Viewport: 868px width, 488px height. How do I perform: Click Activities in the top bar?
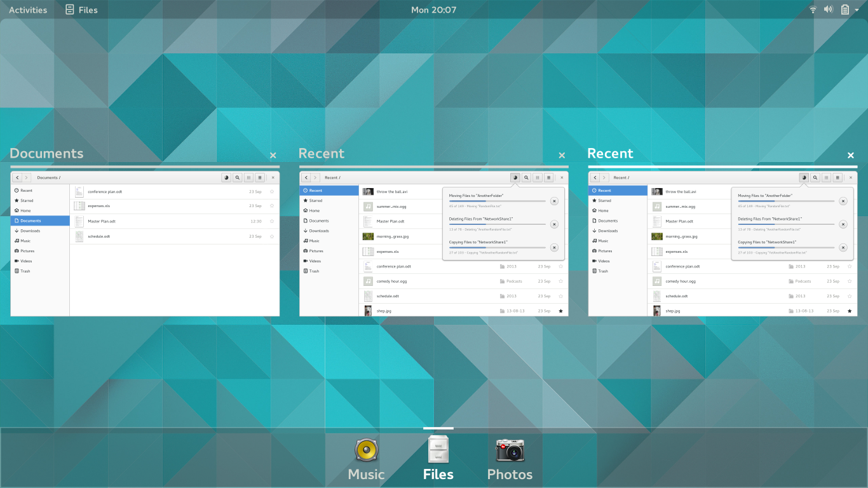pyautogui.click(x=28, y=10)
